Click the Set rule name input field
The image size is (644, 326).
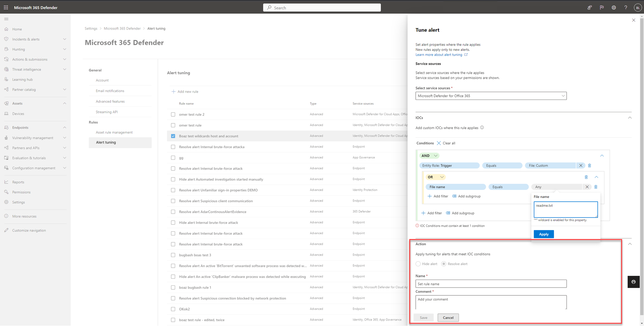pyautogui.click(x=491, y=284)
